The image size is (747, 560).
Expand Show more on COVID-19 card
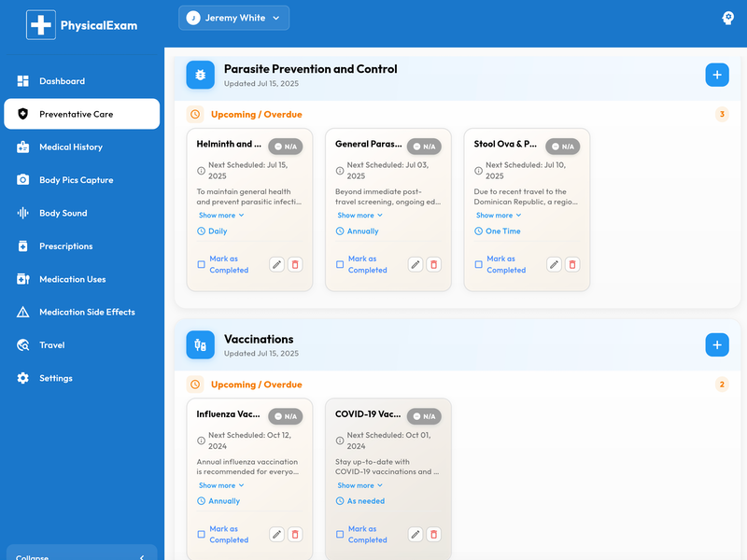click(x=359, y=485)
